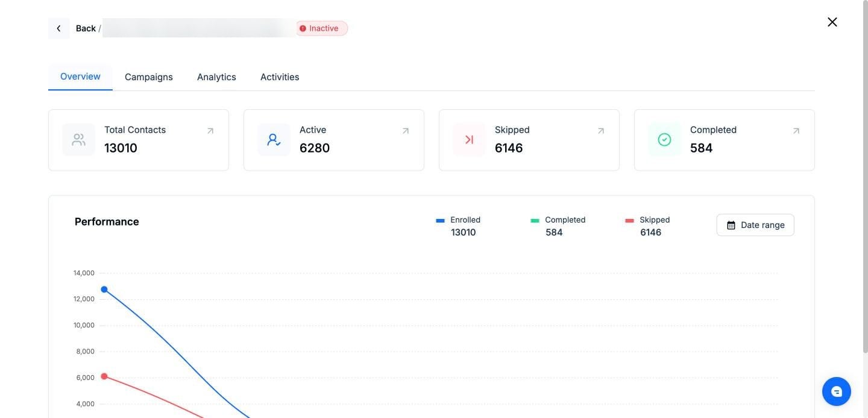Toggle the Skipped legend label in Performance

(x=655, y=220)
